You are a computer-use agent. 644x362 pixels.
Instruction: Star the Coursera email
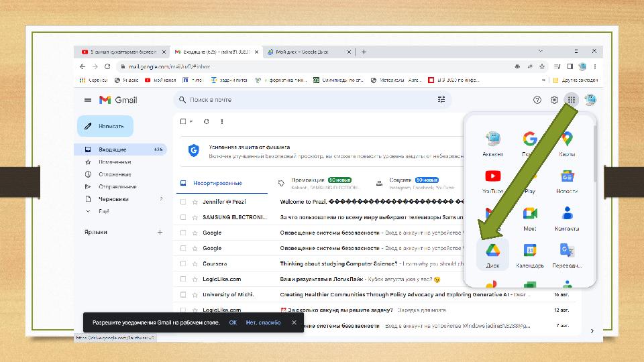(195, 263)
